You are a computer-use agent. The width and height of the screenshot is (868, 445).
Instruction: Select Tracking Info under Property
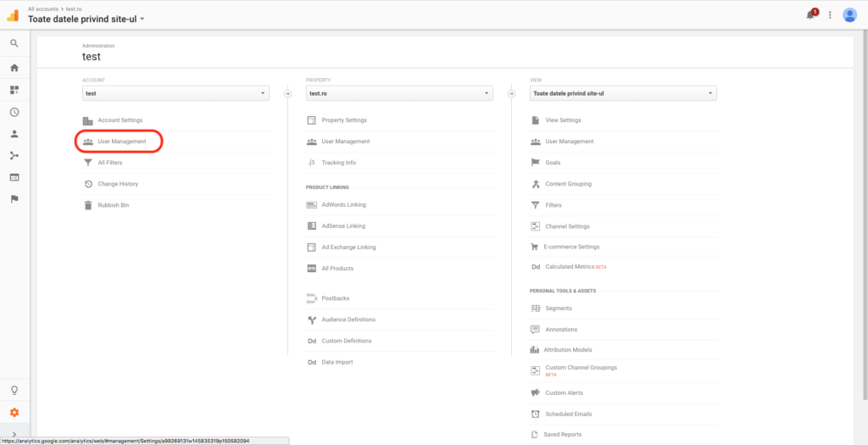pos(338,163)
